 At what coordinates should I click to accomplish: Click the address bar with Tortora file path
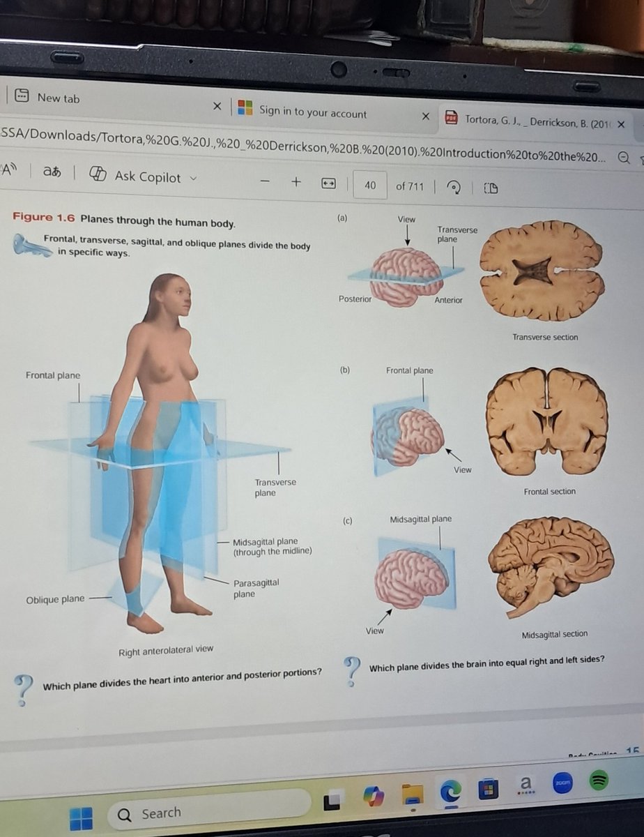[303, 146]
